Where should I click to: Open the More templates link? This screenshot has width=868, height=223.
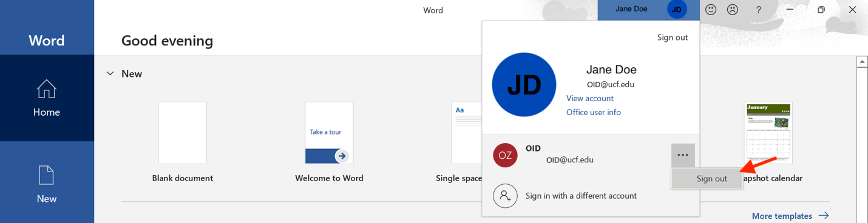(x=790, y=216)
